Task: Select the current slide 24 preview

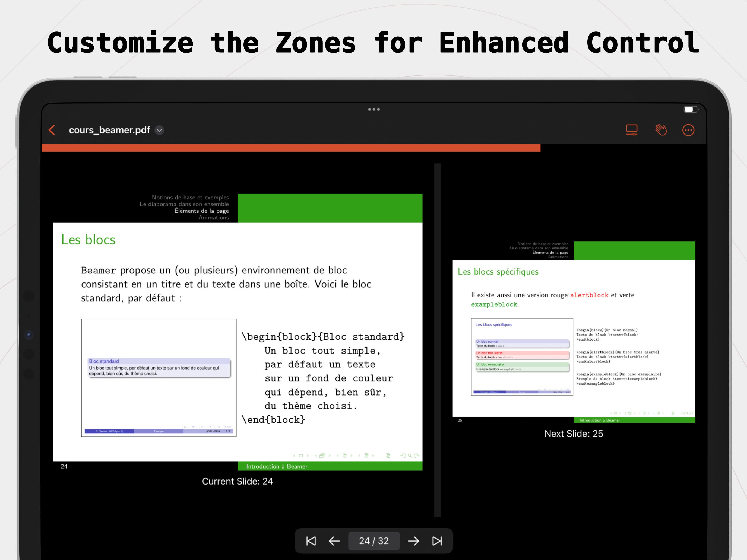Action: pos(238,332)
